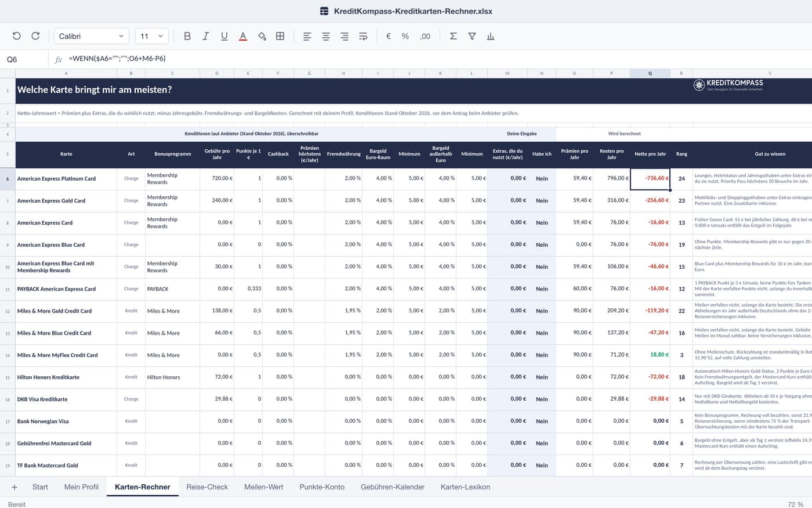Center align the text
The width and height of the screenshot is (812, 508).
click(x=326, y=36)
